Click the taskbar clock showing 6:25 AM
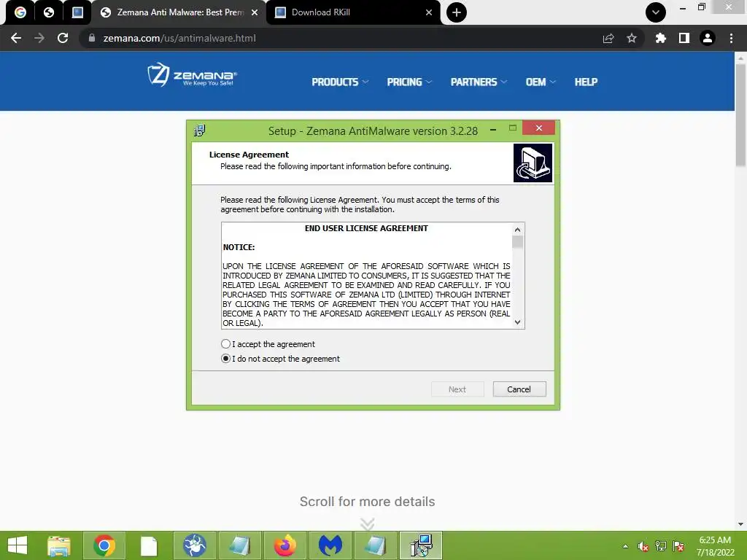 click(x=715, y=545)
